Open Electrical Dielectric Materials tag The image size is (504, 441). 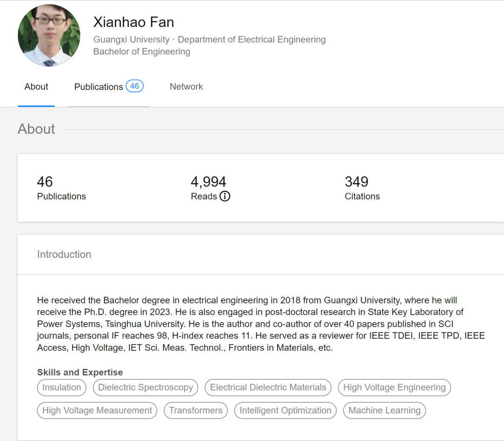click(268, 387)
